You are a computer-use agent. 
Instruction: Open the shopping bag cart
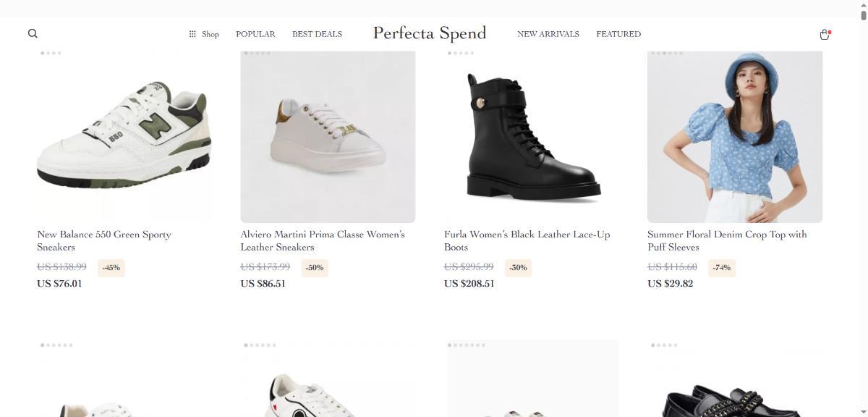(x=824, y=34)
